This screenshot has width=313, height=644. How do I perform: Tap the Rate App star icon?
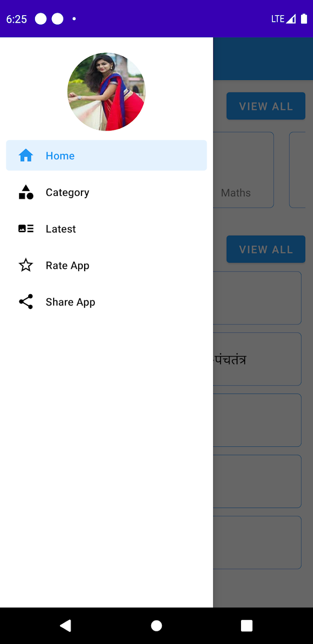[x=26, y=265]
